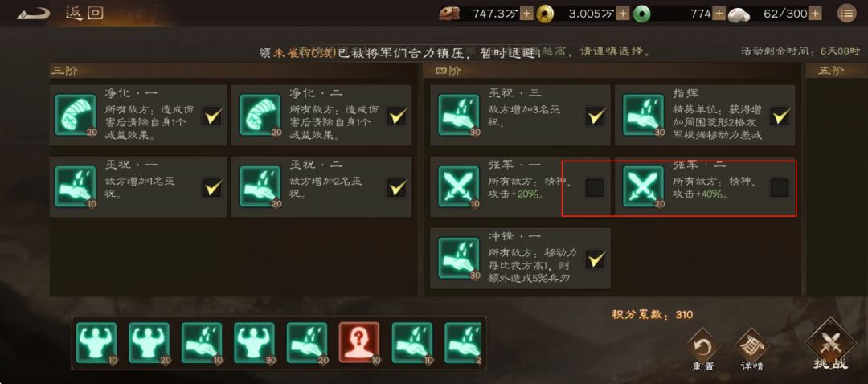Check the 强军·二 checkbox
This screenshot has height=384, width=868.
click(x=780, y=187)
